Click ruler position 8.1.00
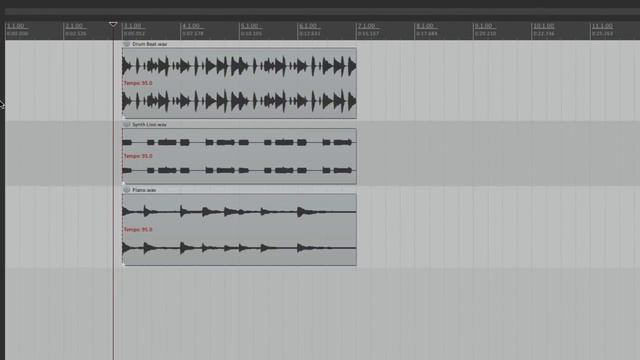The image size is (640, 360). click(x=424, y=26)
